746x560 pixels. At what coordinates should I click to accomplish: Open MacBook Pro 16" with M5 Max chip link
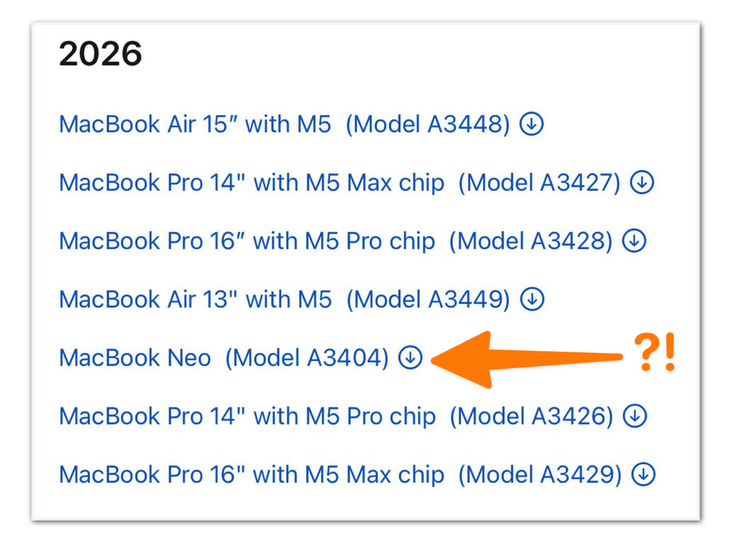[251, 475]
